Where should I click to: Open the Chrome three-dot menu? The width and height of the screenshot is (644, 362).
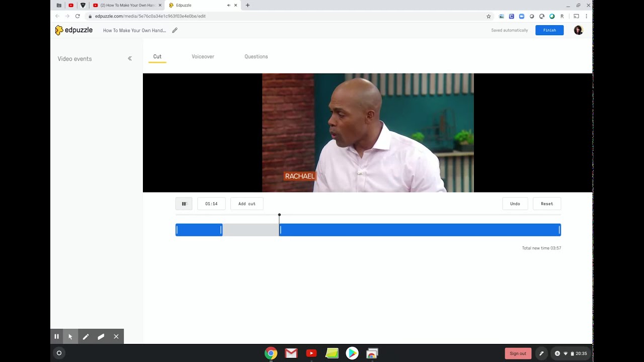pyautogui.click(x=586, y=16)
